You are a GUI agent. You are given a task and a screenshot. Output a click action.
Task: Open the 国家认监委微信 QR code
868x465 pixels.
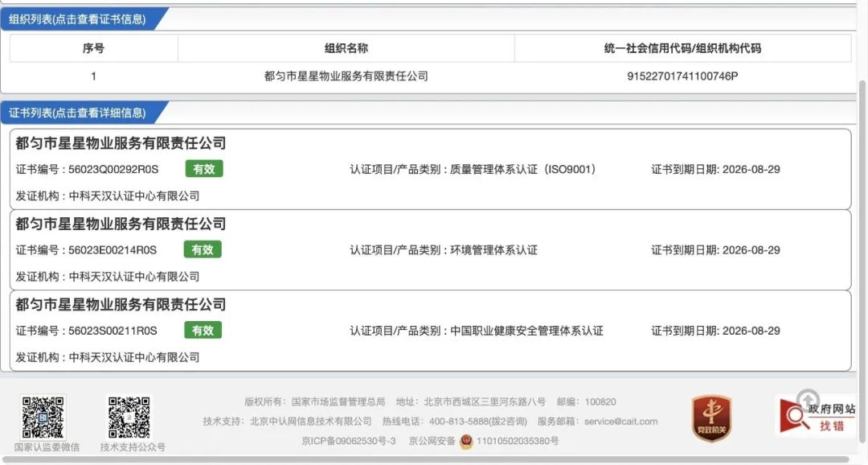coord(43,417)
